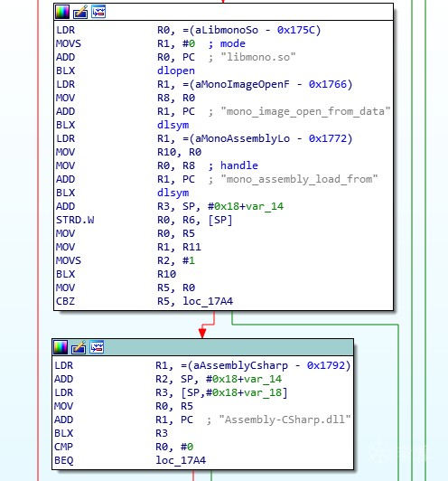The width and height of the screenshot is (448, 481).
Task: Click the MOVS R2, #1 operands
Action: 176,260
